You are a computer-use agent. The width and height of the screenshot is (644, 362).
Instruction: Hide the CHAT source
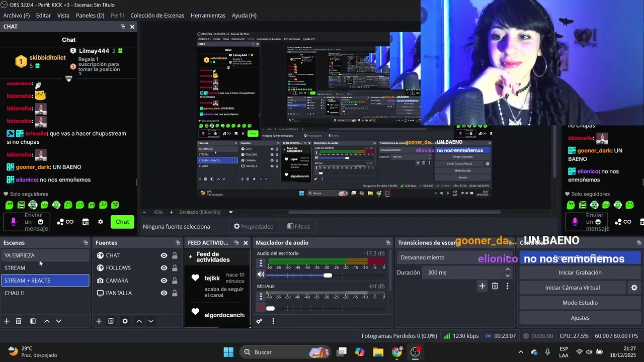tap(164, 255)
